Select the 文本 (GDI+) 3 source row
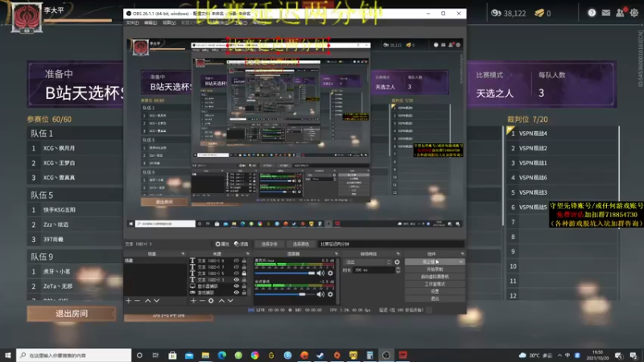Viewport: 644px width, 362px height. 219,280
